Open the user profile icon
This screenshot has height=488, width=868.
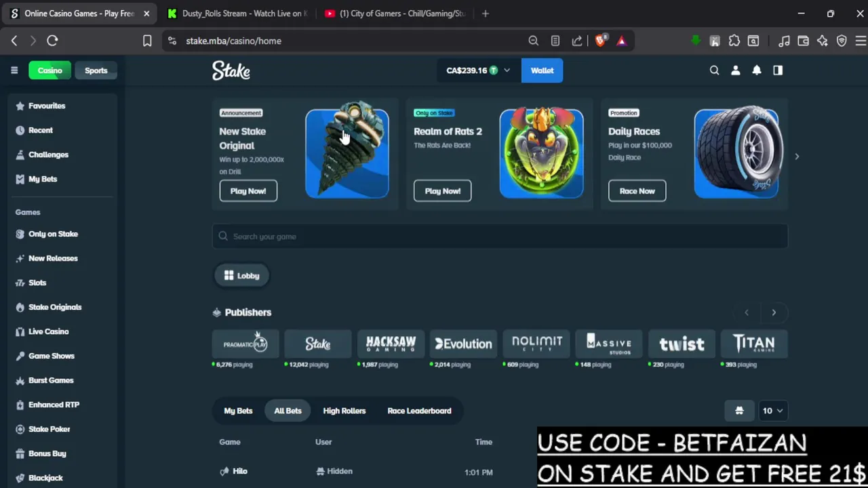coord(735,70)
